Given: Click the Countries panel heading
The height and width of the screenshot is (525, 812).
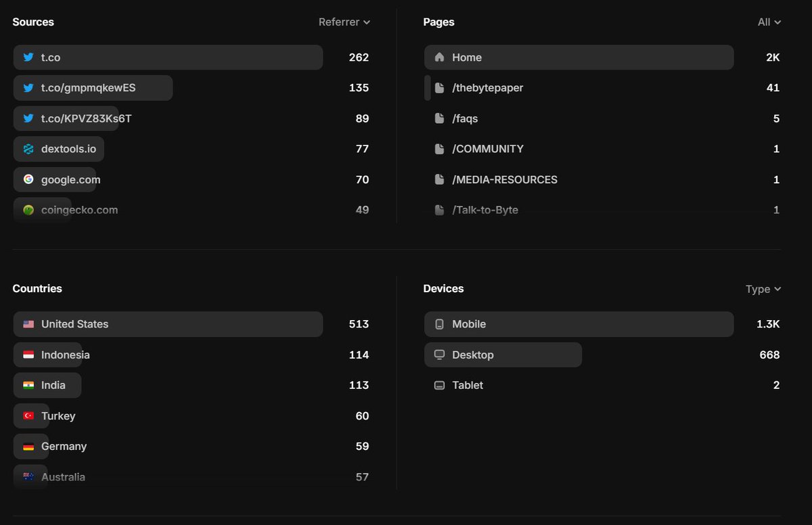Looking at the screenshot, I should point(37,288).
